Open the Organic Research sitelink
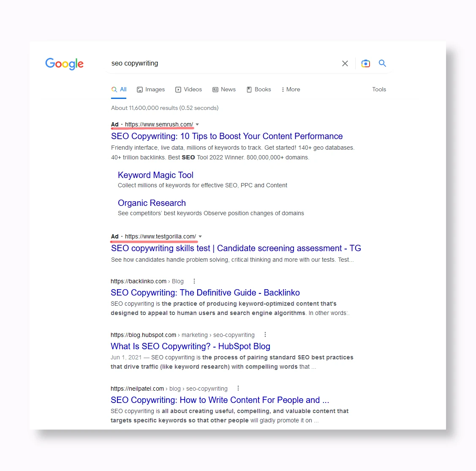476x471 pixels. coord(152,203)
